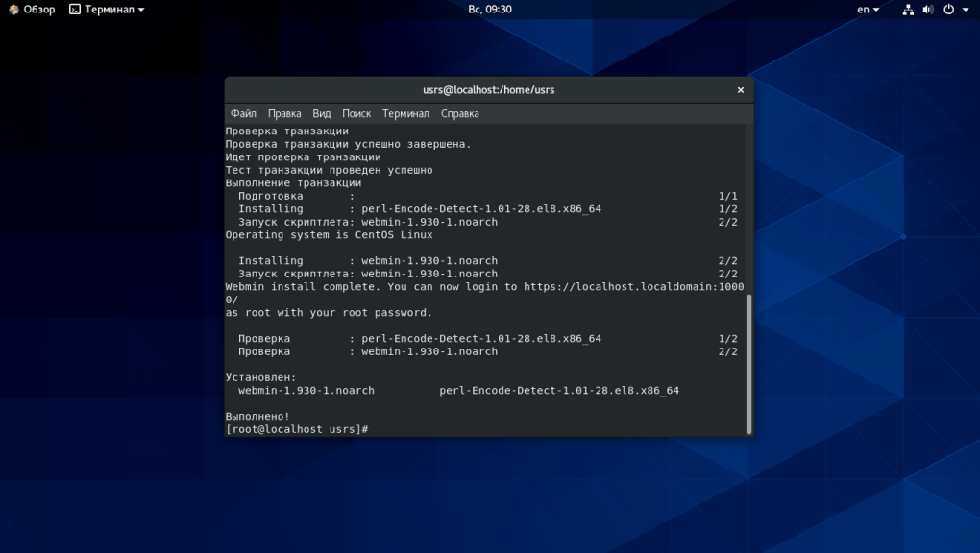
Task: Click the volume speaker icon
Action: pyautogui.click(x=928, y=10)
